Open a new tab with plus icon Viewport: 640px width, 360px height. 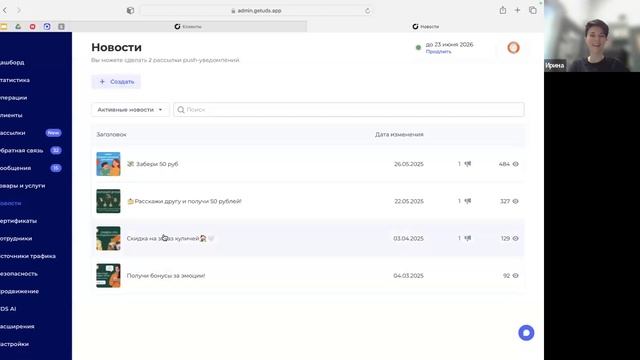(517, 10)
